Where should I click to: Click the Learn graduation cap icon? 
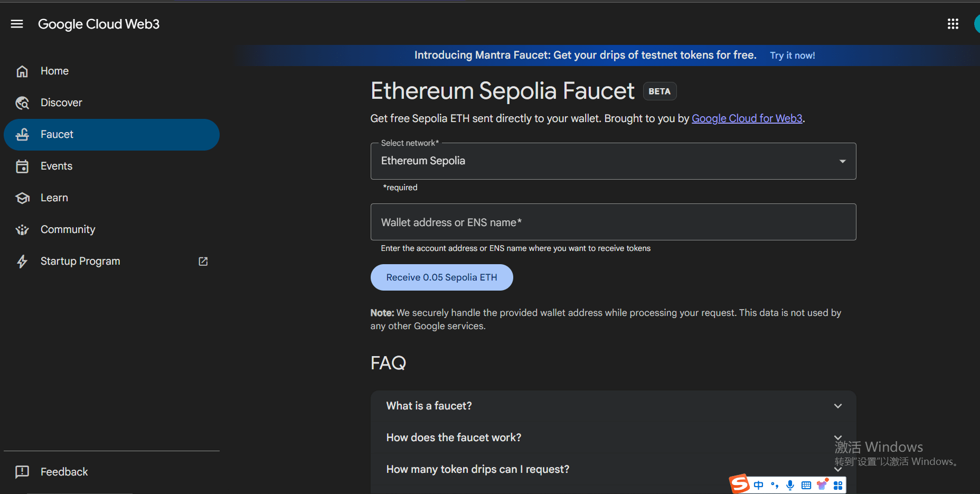(22, 198)
